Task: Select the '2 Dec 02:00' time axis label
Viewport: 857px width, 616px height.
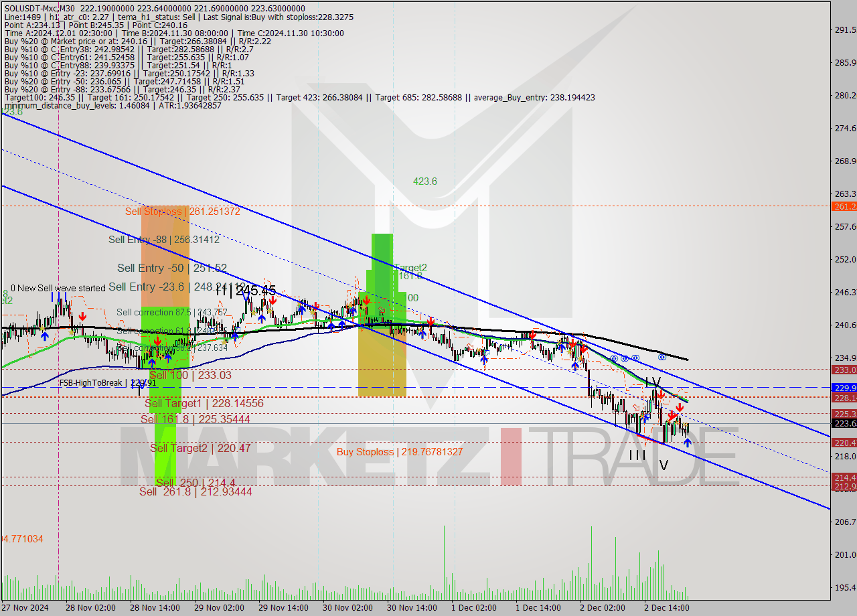Action: click(603, 608)
